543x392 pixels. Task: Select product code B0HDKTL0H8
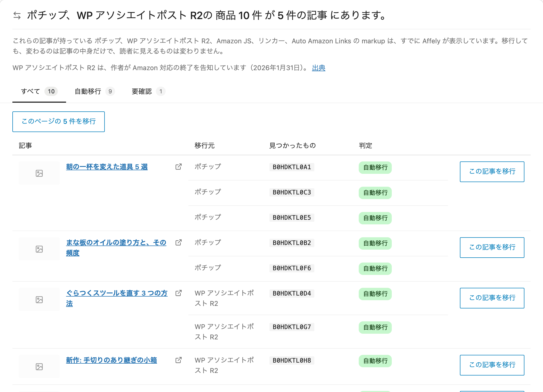(292, 361)
